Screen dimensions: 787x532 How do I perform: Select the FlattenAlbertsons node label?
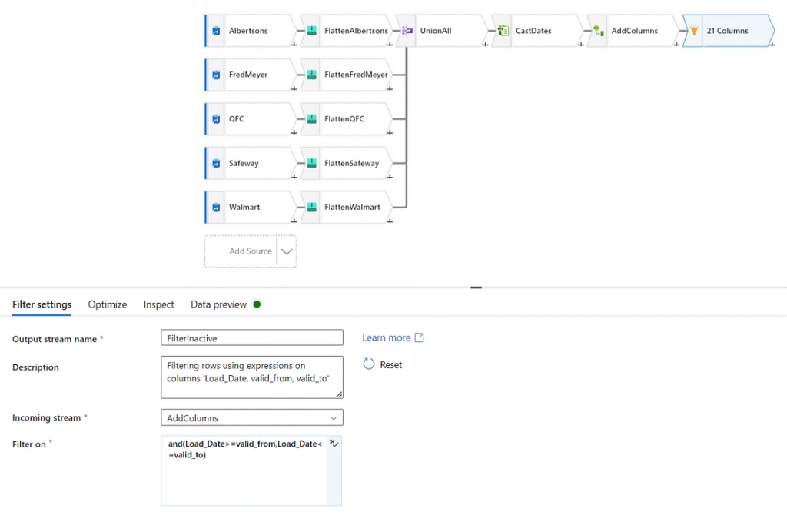[x=357, y=31]
